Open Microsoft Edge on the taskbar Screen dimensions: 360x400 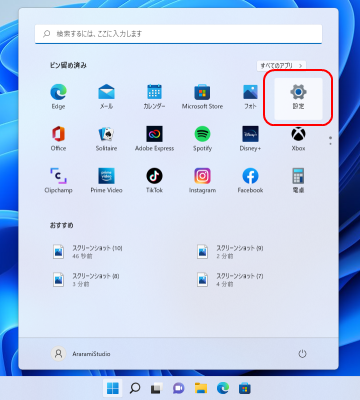223,388
